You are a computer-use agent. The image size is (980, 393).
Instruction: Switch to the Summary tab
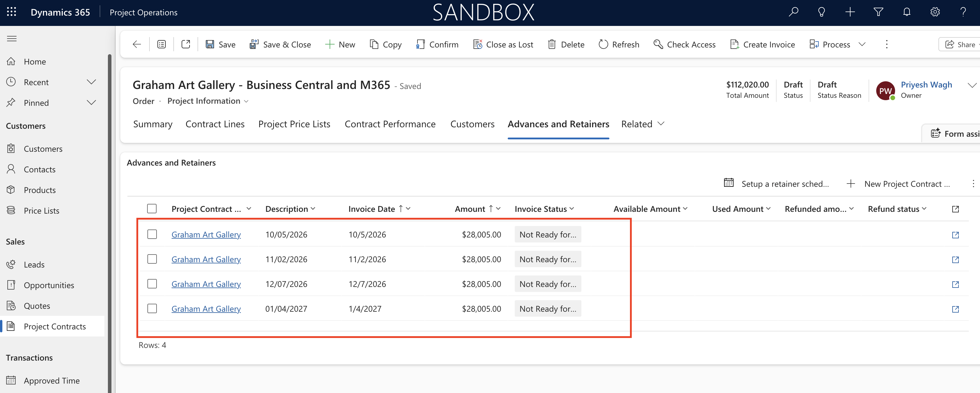tap(152, 124)
